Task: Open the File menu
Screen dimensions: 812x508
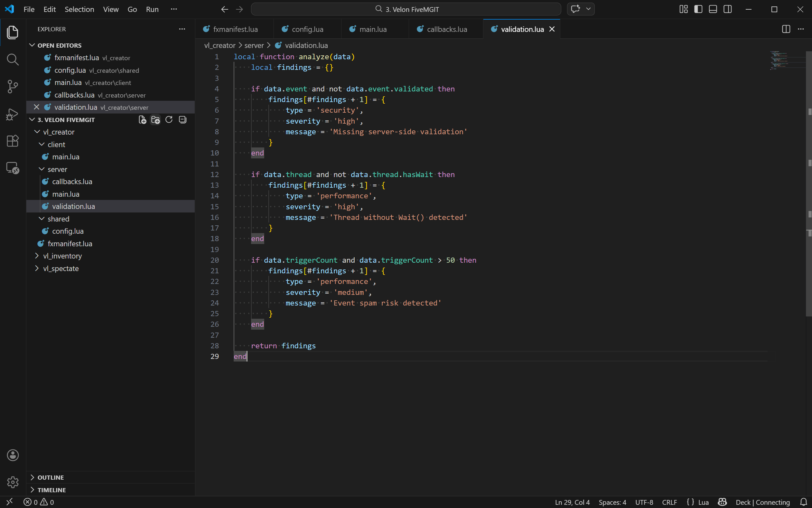Action: pos(29,9)
